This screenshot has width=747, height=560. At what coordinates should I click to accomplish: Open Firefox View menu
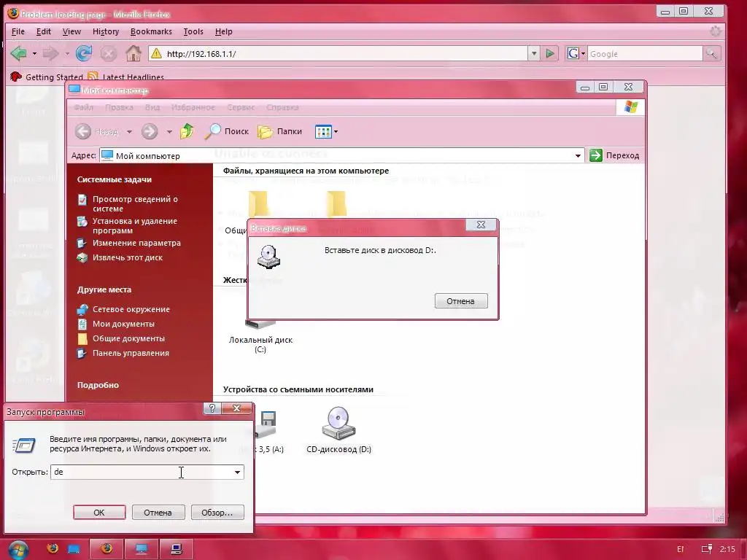point(71,31)
